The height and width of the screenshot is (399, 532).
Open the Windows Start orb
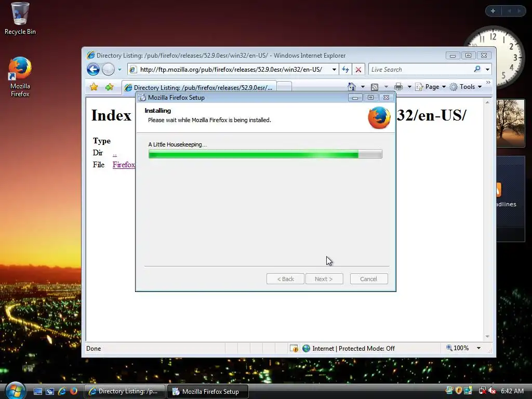(15, 391)
